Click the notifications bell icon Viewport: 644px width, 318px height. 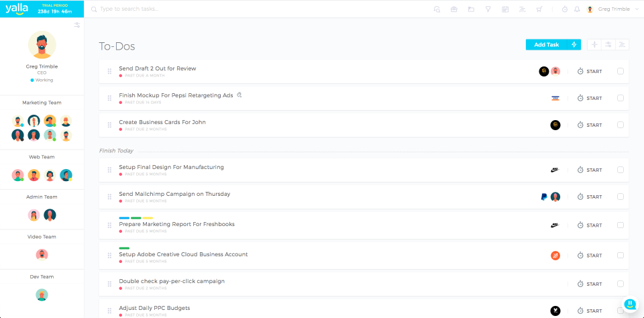pyautogui.click(x=577, y=9)
